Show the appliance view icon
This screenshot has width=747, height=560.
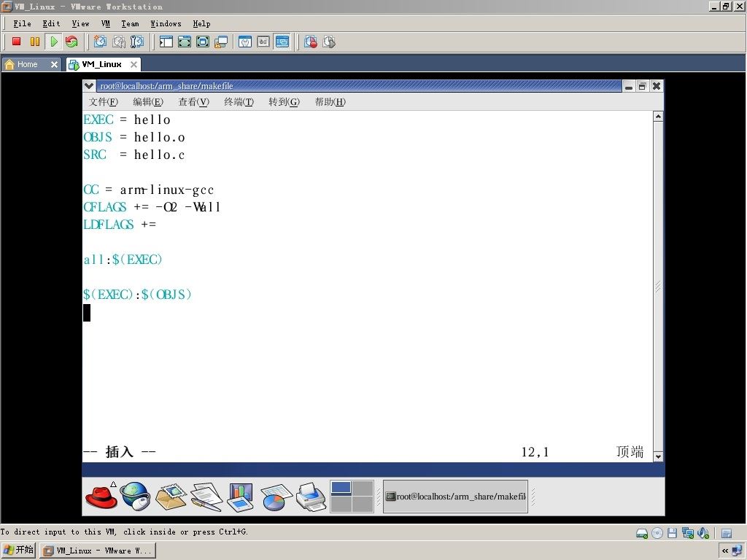tap(263, 42)
